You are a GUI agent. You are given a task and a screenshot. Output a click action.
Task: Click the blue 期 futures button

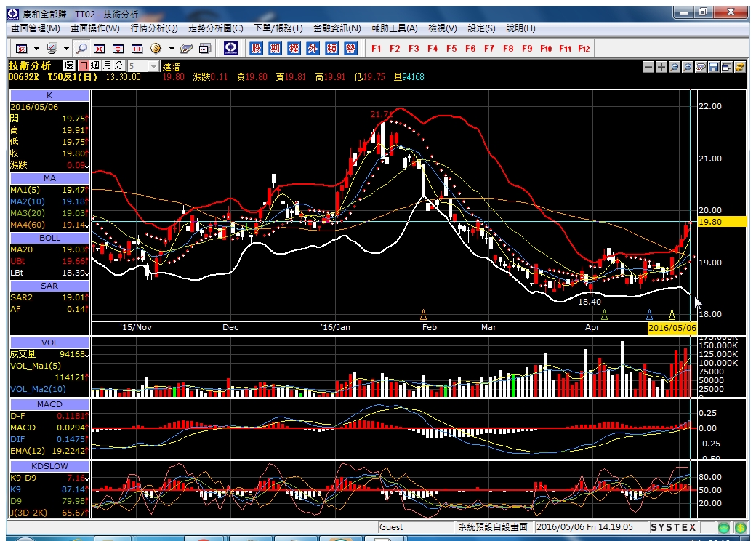(276, 48)
